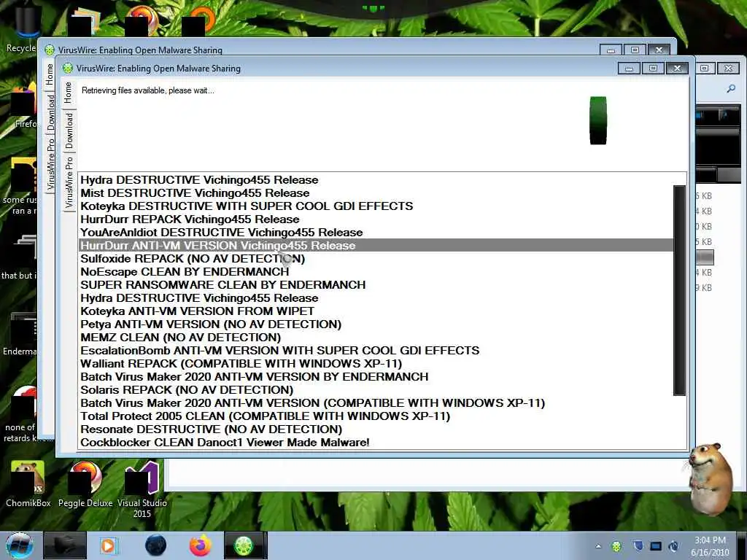Select Sulfoxide REPACK (NO AV DETECTION)
747x560 pixels.
(376, 259)
